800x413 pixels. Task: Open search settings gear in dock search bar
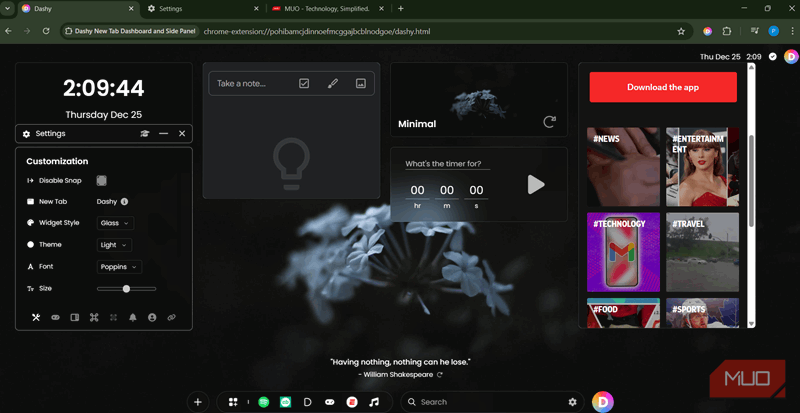coord(572,402)
